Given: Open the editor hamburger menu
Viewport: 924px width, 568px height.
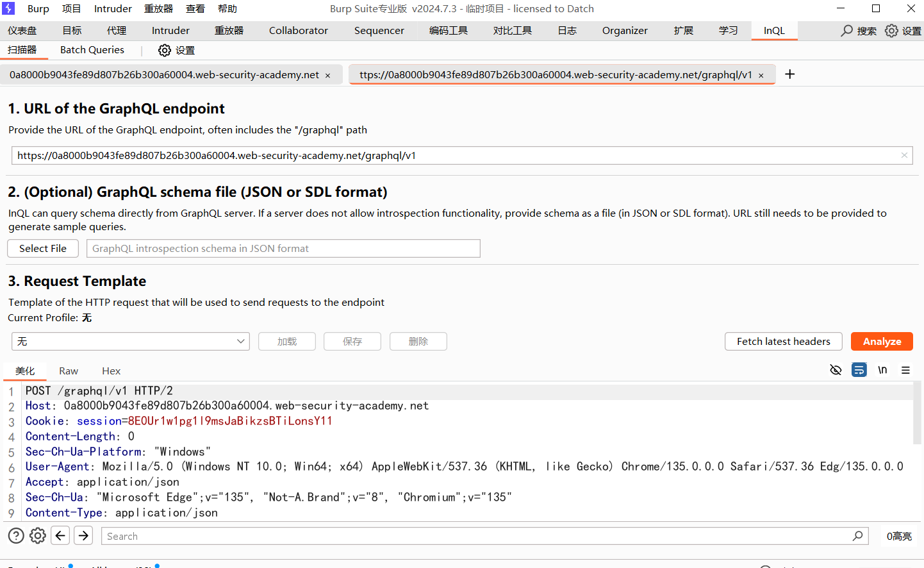Looking at the screenshot, I should tap(905, 370).
